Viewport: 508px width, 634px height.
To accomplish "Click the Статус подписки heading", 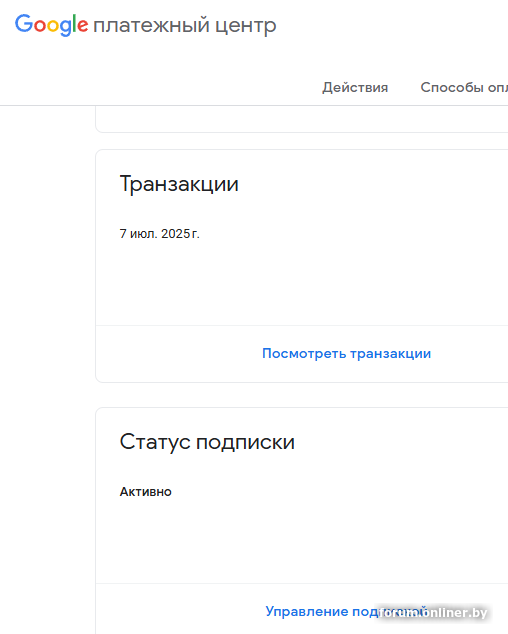I will (x=207, y=442).
